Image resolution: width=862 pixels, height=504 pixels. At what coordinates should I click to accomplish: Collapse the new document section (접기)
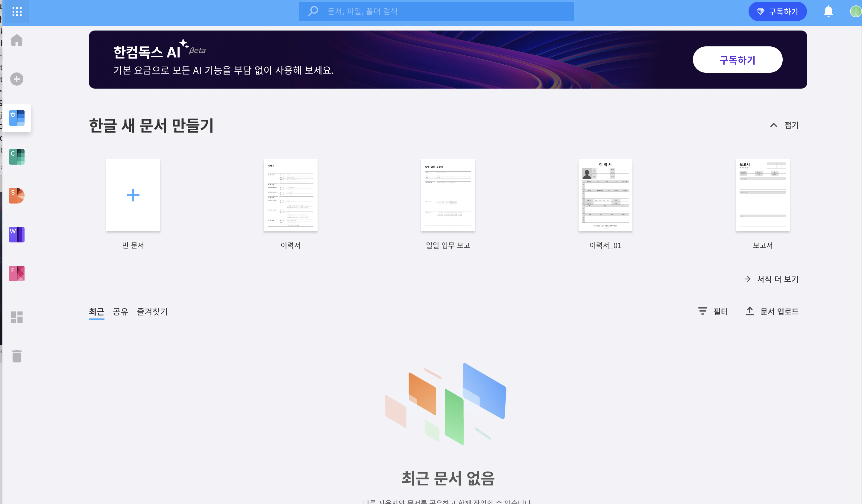pyautogui.click(x=785, y=125)
